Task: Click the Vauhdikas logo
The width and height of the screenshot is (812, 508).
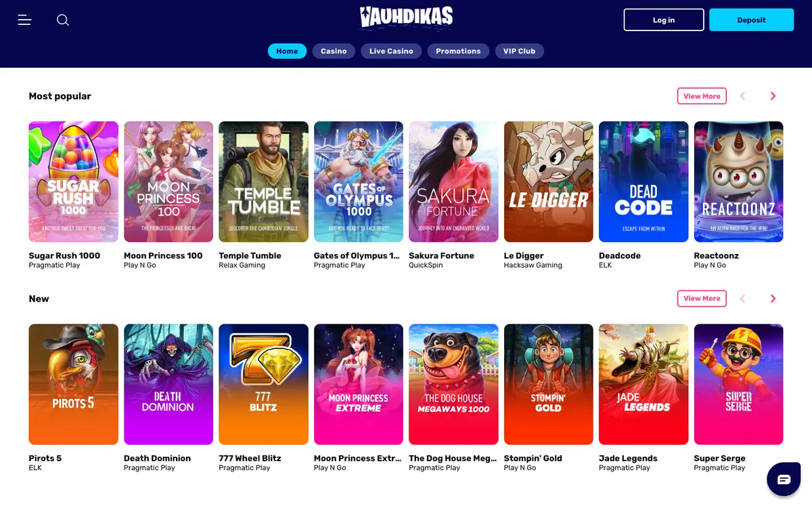Action: [406, 18]
